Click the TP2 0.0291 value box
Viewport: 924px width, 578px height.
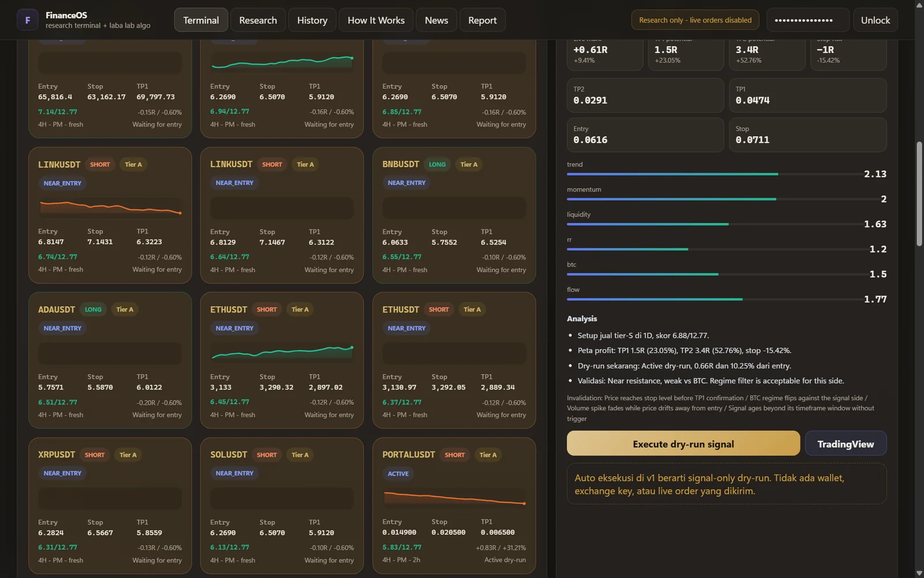(645, 95)
